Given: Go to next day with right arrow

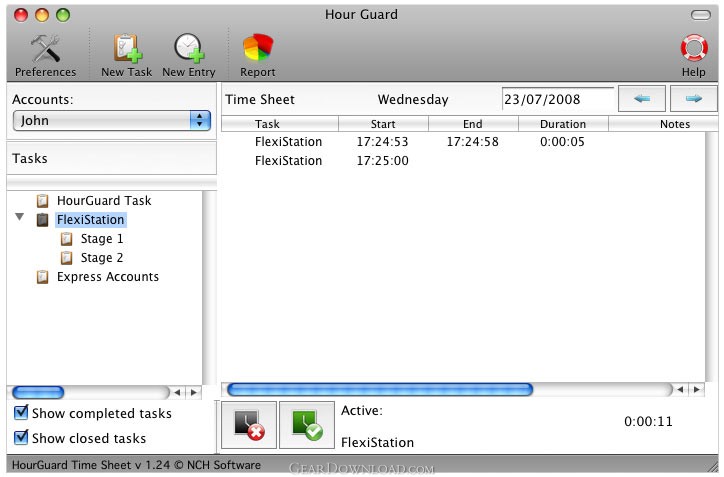Looking at the screenshot, I should click(x=694, y=98).
